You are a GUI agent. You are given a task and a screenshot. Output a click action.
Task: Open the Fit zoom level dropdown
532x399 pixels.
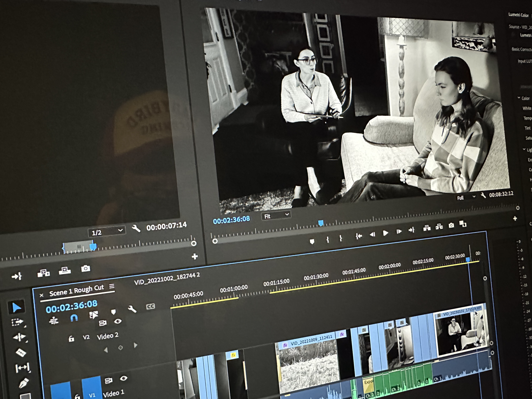click(x=276, y=216)
